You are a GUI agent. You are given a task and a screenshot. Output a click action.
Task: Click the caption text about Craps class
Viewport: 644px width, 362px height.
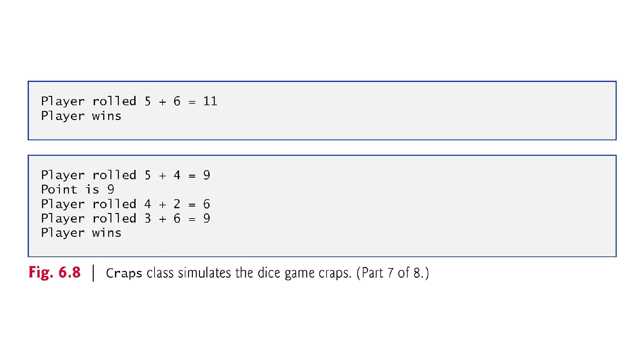(x=267, y=273)
